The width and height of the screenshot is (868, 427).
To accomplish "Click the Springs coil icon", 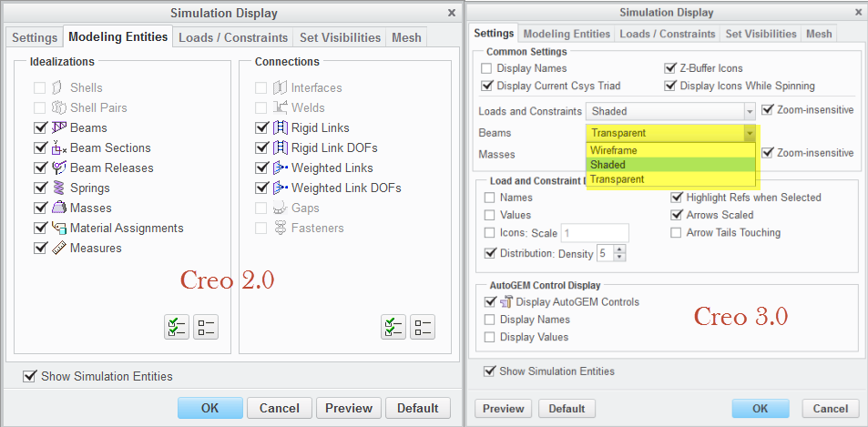I will point(58,188).
